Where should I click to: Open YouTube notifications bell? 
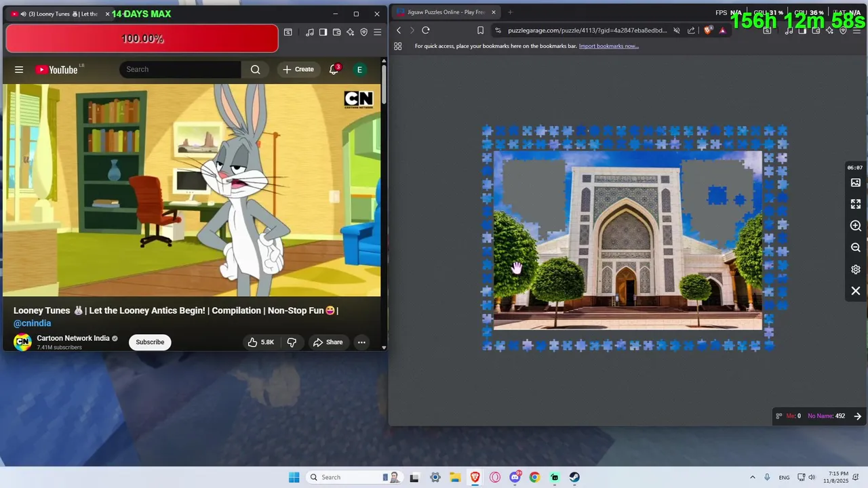tap(334, 69)
